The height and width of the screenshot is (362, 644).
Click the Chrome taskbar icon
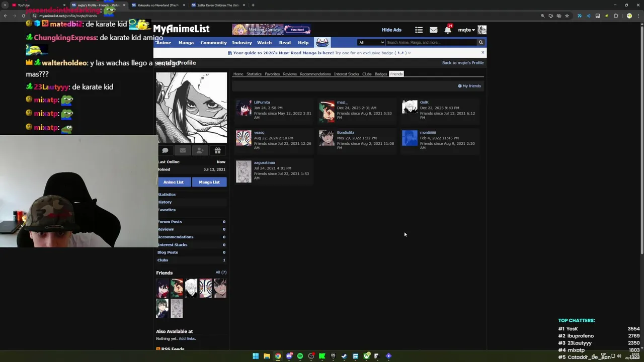point(278,356)
